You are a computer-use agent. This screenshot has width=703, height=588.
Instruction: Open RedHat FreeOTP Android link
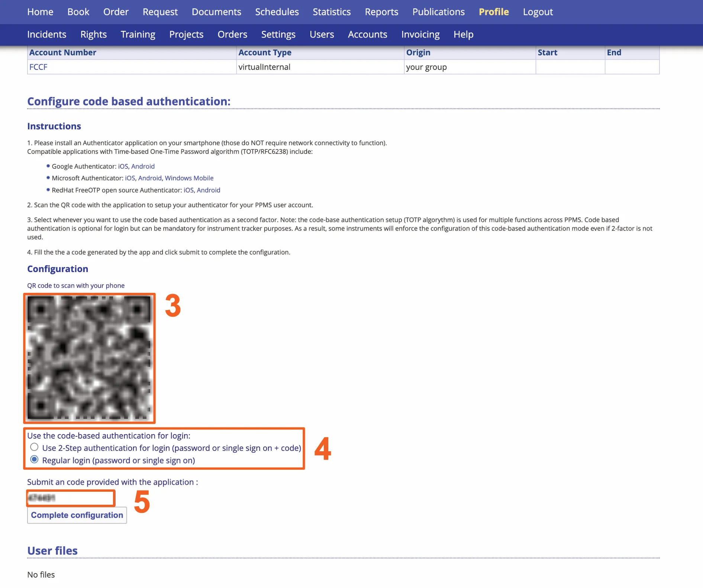(208, 190)
